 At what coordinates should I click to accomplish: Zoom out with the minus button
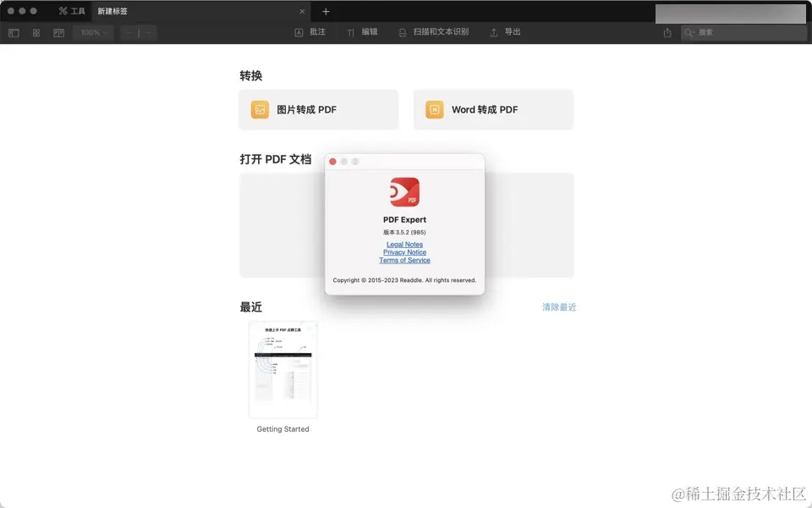pyautogui.click(x=129, y=33)
